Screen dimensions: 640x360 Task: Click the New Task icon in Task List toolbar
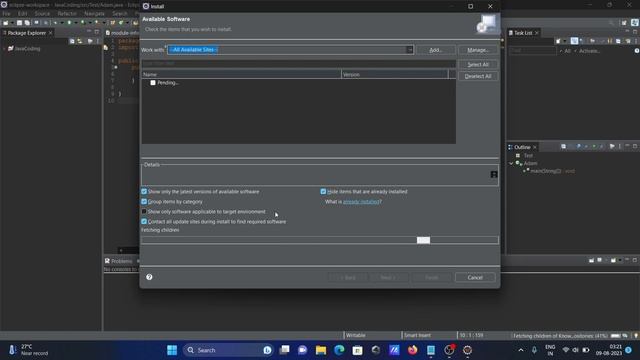tap(558, 41)
